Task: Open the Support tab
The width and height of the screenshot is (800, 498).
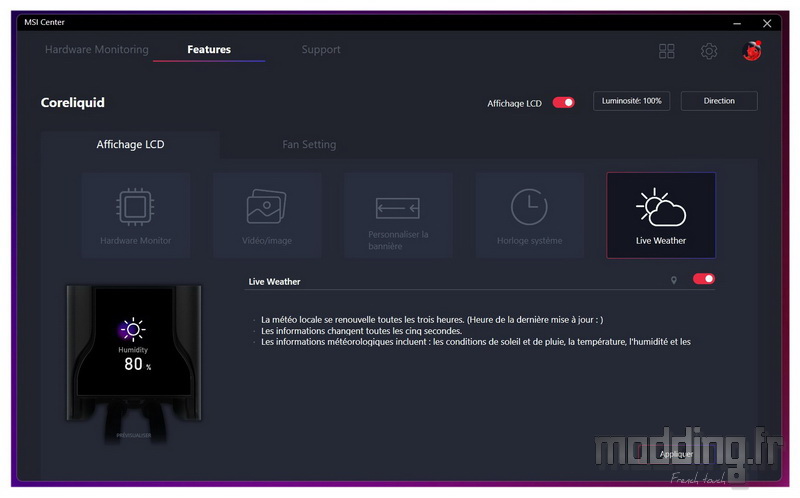Action: pos(321,49)
